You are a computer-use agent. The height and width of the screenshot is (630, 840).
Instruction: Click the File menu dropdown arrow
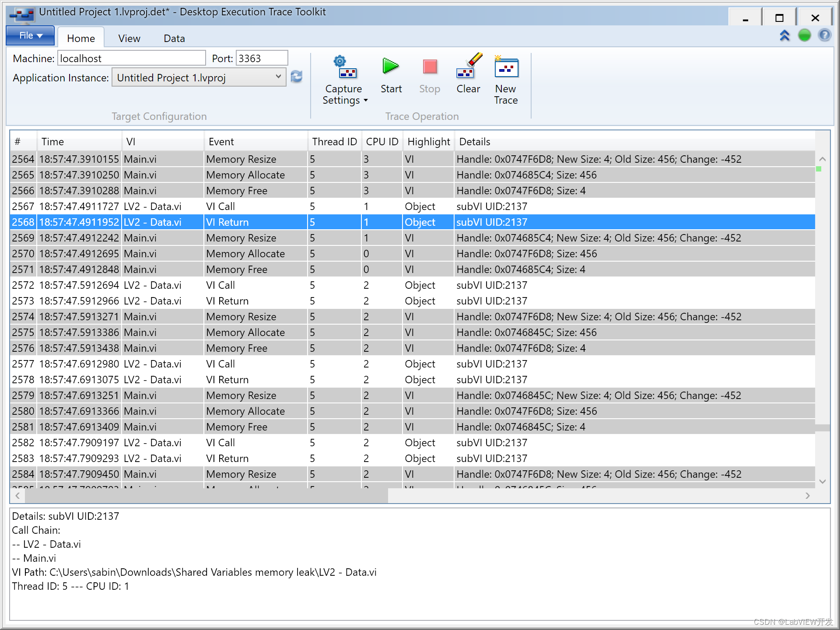click(41, 36)
